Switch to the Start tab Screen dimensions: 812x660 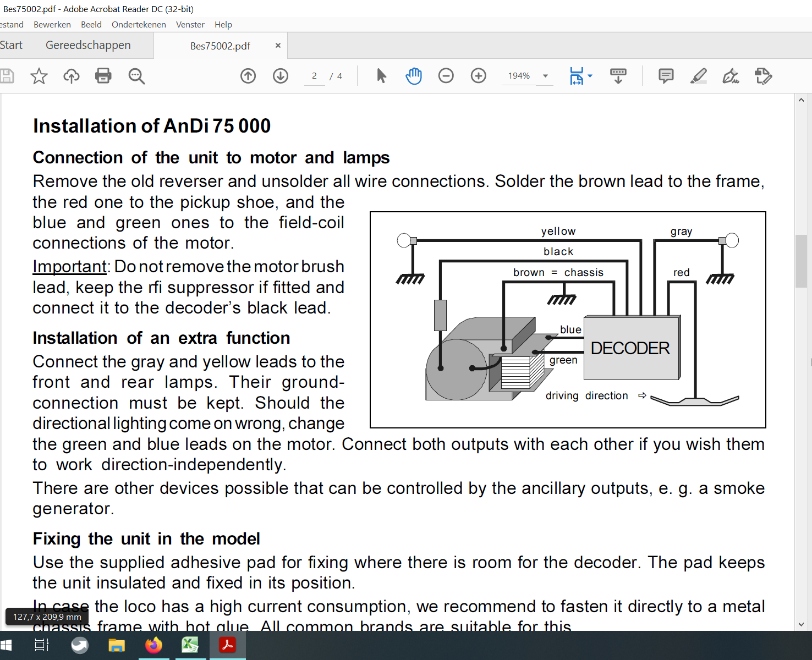click(x=11, y=45)
